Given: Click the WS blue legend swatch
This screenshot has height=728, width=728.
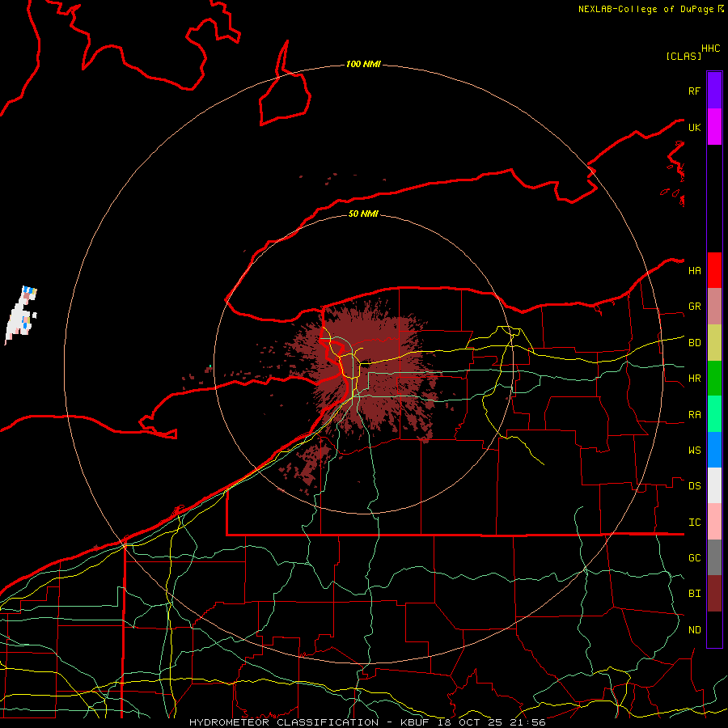Looking at the screenshot, I should tap(714, 450).
